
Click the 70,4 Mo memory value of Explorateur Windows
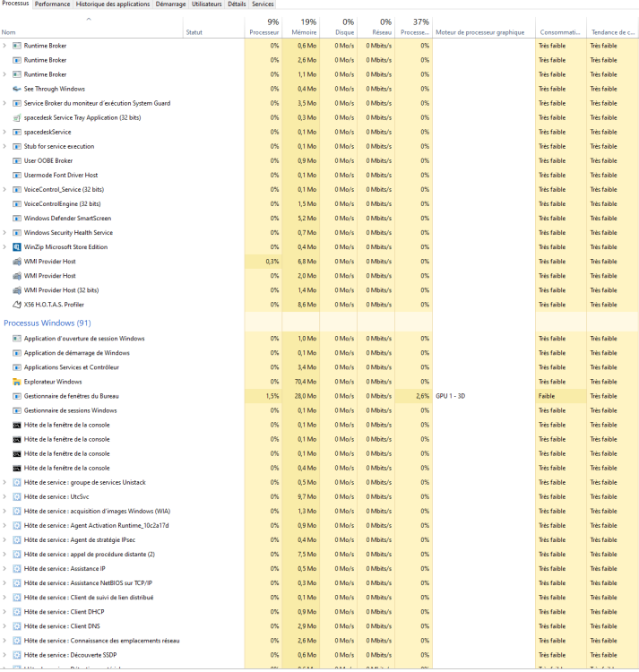click(306, 382)
